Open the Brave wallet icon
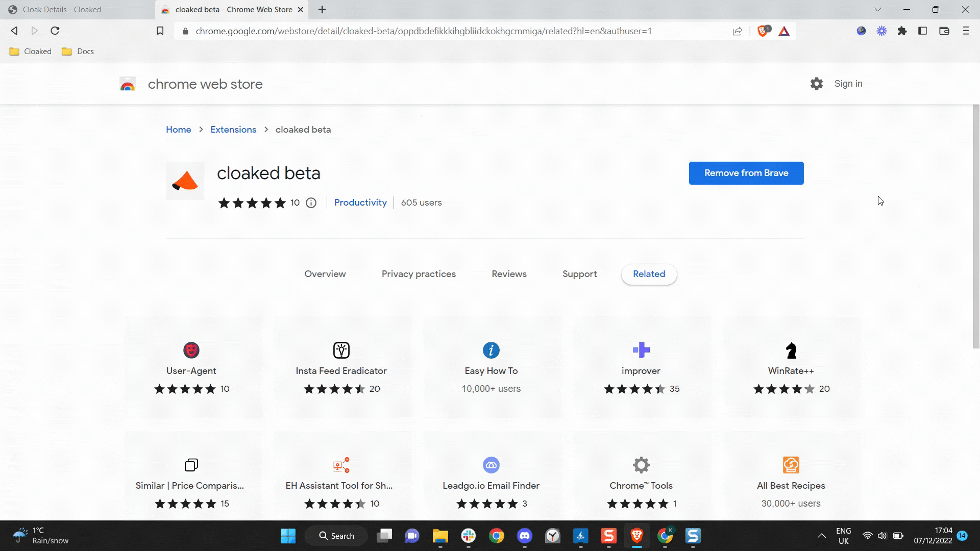 pyautogui.click(x=944, y=31)
